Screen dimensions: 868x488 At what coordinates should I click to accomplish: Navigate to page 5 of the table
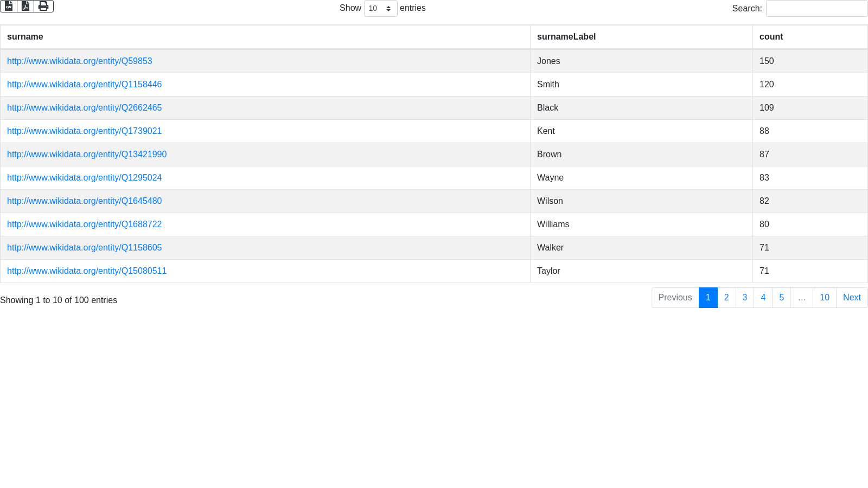point(781,298)
